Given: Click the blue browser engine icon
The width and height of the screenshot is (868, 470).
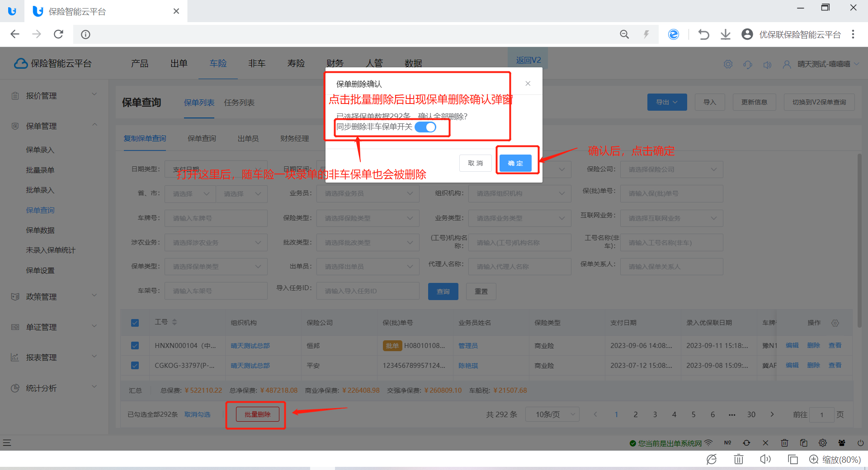Looking at the screenshot, I should pyautogui.click(x=674, y=34).
